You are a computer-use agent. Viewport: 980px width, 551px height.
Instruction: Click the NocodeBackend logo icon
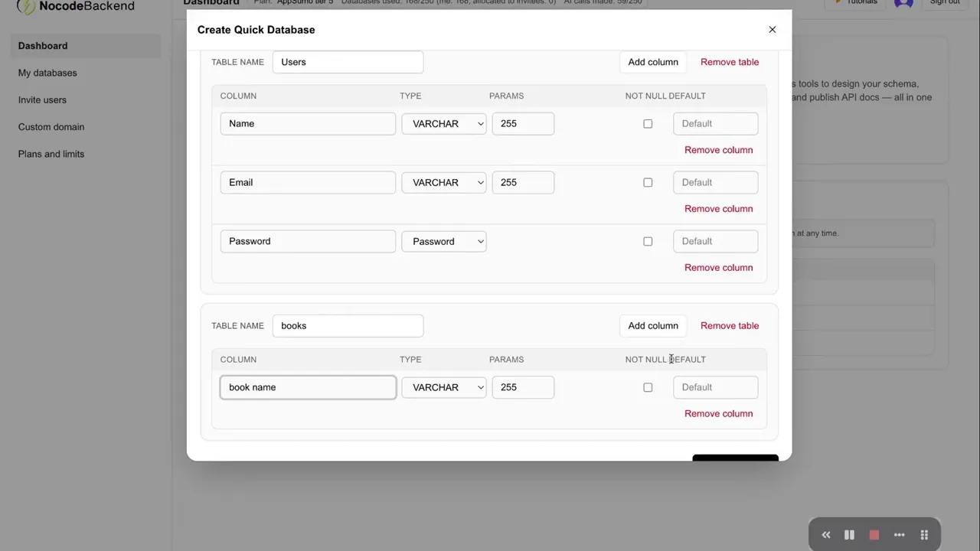pos(26,7)
